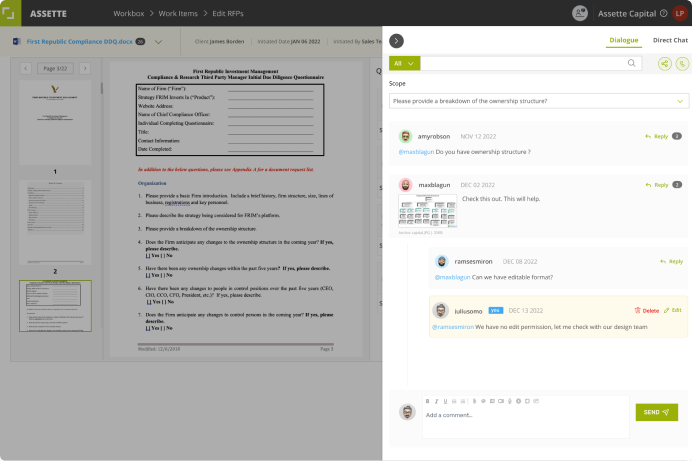Open the All filter dropdown

coord(404,64)
